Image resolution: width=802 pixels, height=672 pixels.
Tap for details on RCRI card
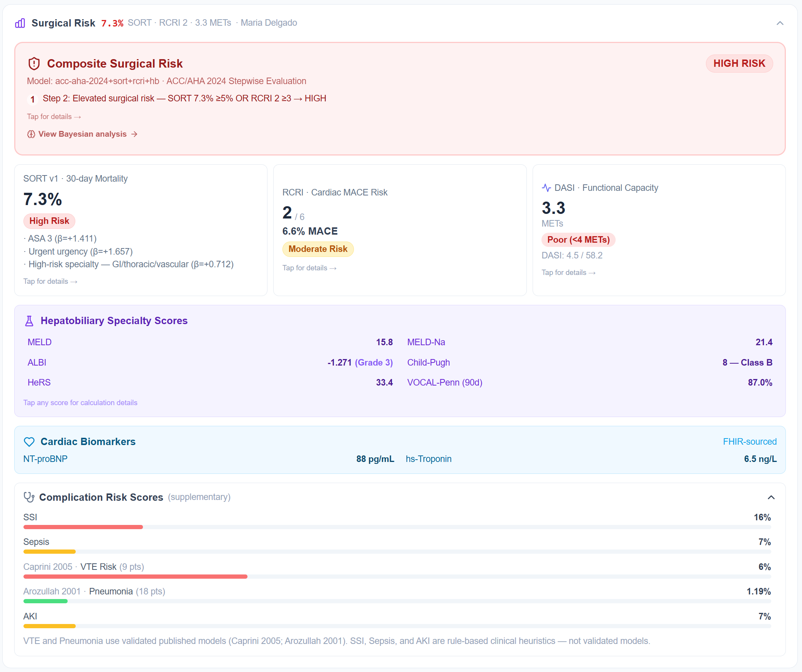309,268
